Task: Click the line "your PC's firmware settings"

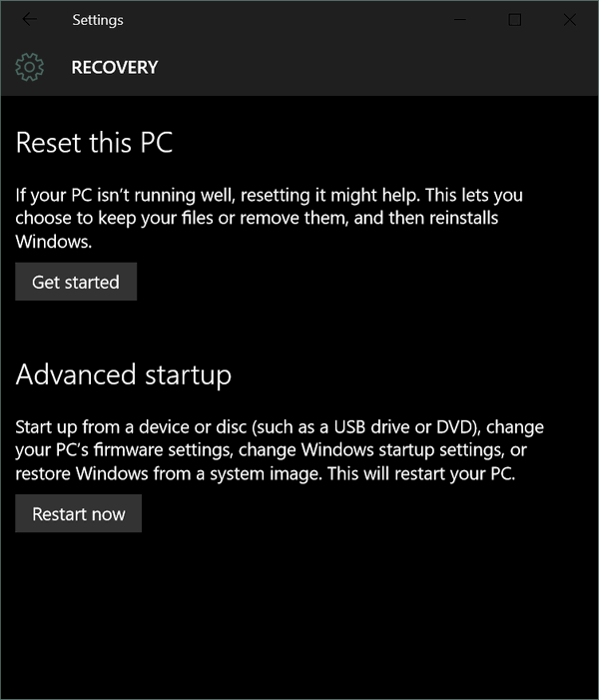Action: (271, 450)
